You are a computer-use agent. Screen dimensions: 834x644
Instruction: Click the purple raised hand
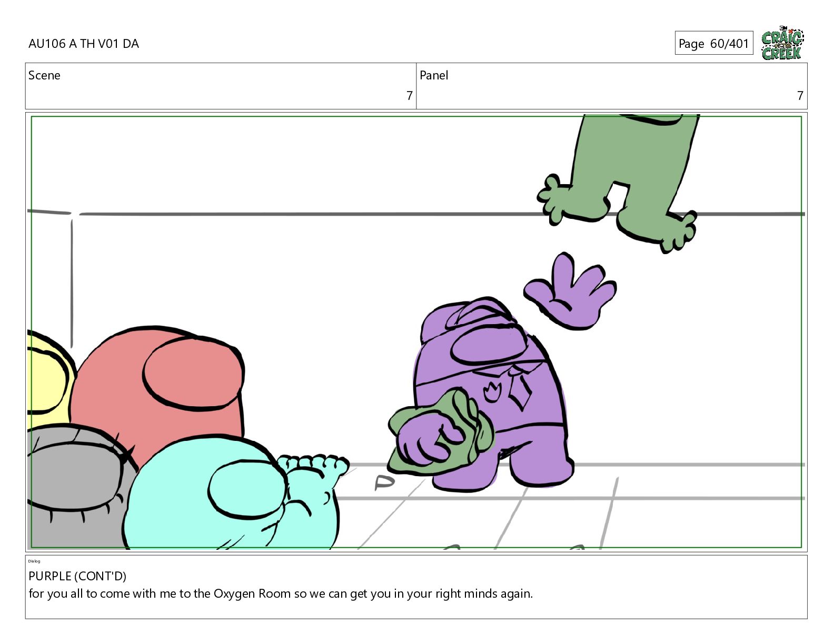(x=570, y=291)
